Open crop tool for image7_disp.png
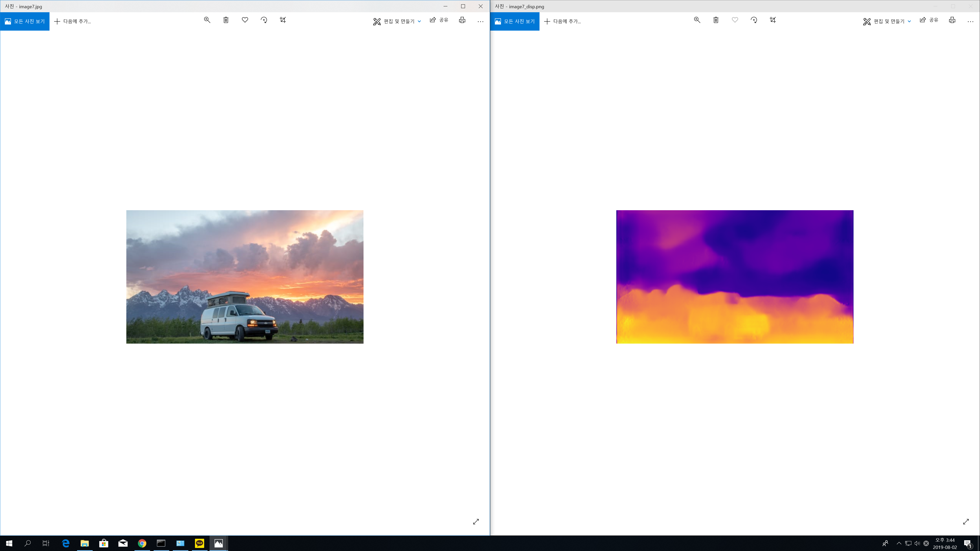This screenshot has width=980, height=551. [773, 20]
